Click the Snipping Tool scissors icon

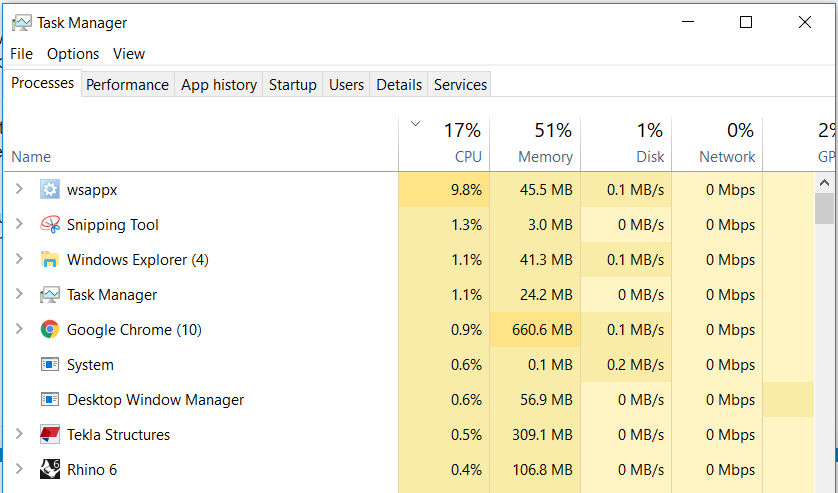click(x=50, y=224)
